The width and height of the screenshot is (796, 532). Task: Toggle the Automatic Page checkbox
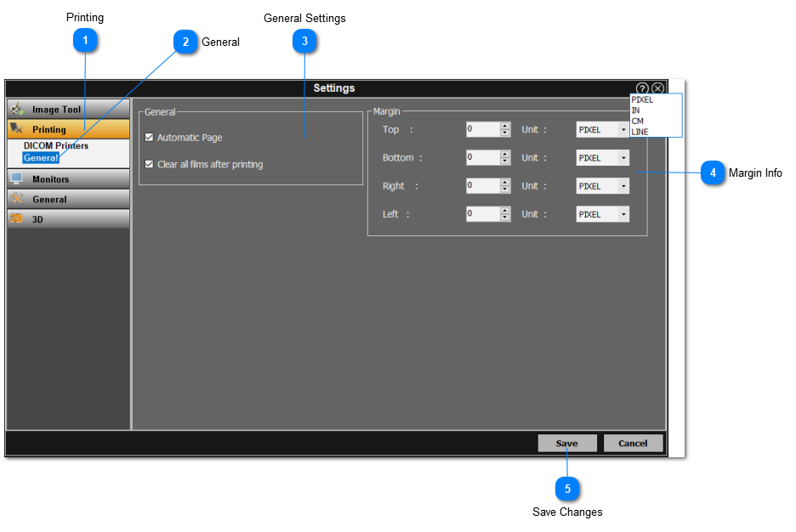pos(150,138)
